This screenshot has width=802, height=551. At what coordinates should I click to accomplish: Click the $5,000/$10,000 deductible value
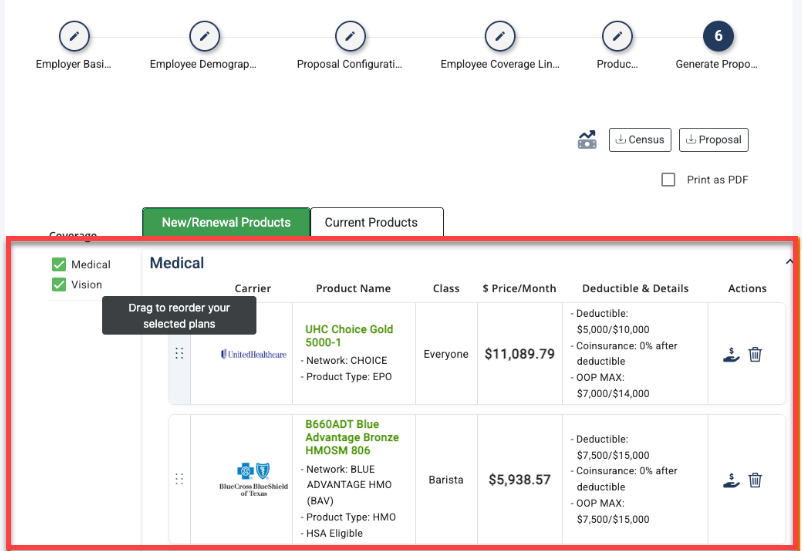coord(613,329)
